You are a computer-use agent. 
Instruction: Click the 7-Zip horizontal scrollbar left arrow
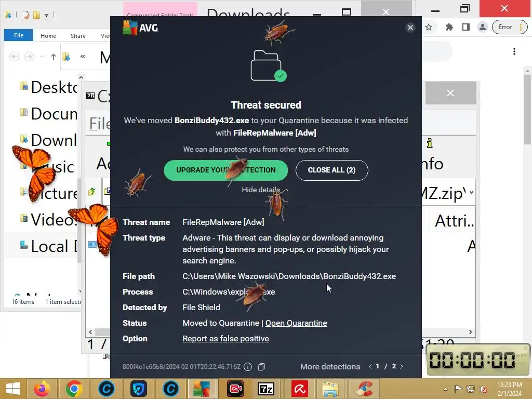point(90,332)
